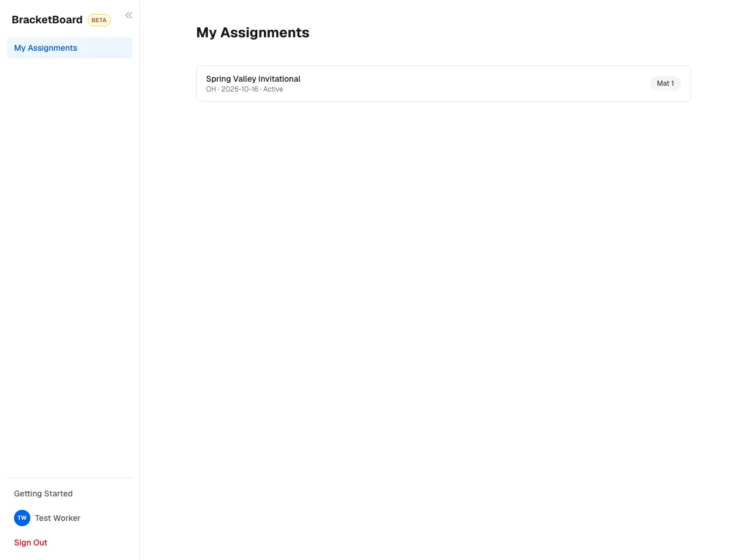This screenshot has width=747, height=560.
Task: Click the My Assignments page heading
Action: click(x=253, y=33)
